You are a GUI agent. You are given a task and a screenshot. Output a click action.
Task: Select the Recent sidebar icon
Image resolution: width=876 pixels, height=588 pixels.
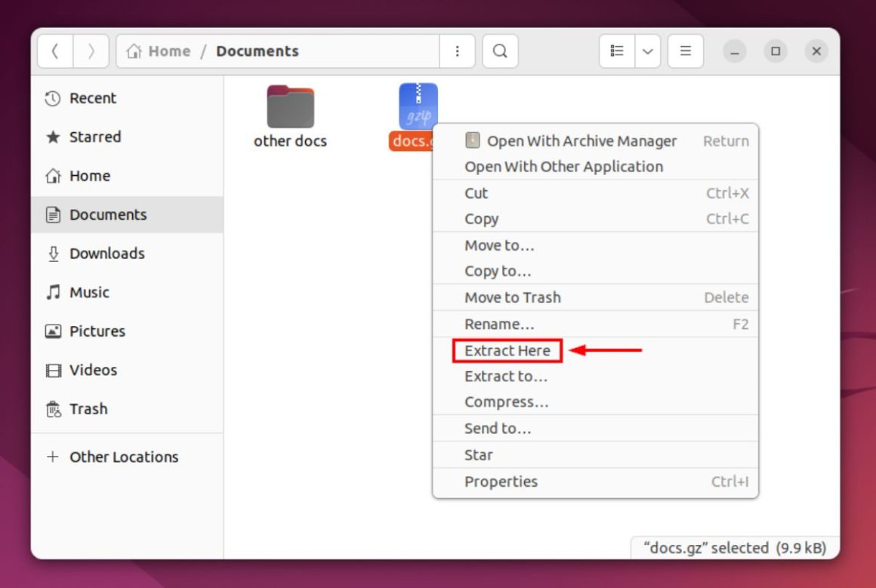click(51, 98)
